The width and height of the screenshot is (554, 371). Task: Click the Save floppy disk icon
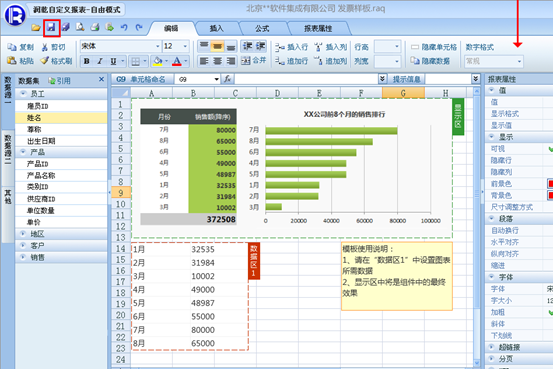point(52,27)
